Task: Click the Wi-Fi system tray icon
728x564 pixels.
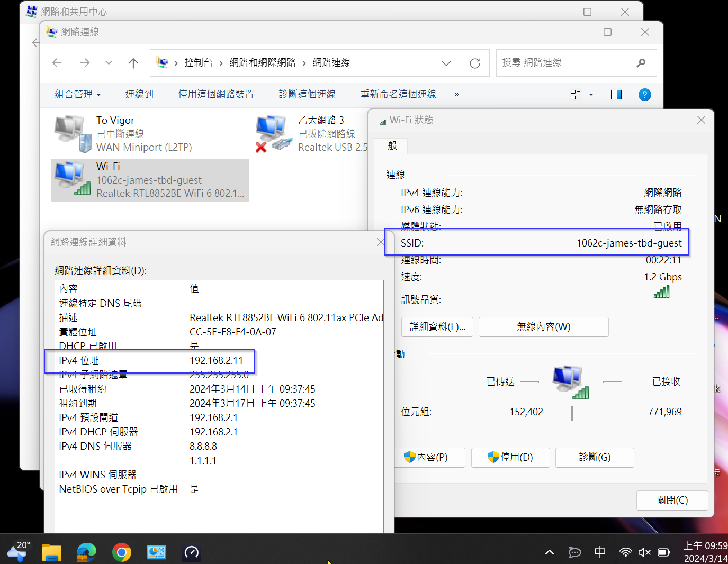Action: 625,552
